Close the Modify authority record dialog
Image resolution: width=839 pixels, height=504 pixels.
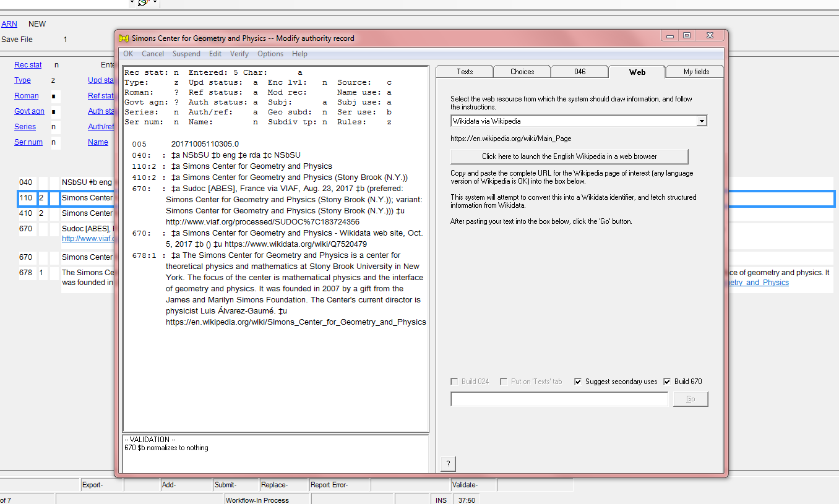pyautogui.click(x=710, y=36)
